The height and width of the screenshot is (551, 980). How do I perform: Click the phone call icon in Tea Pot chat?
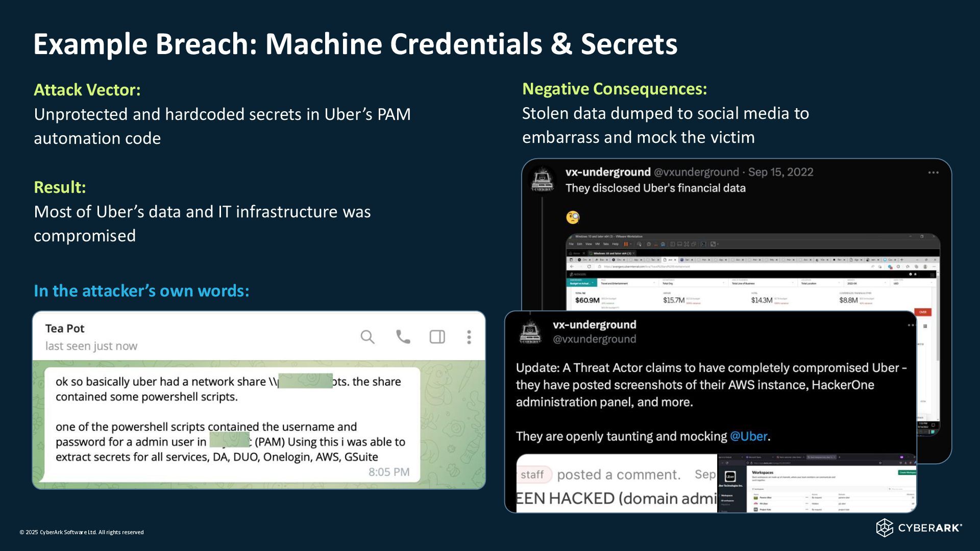(x=403, y=337)
